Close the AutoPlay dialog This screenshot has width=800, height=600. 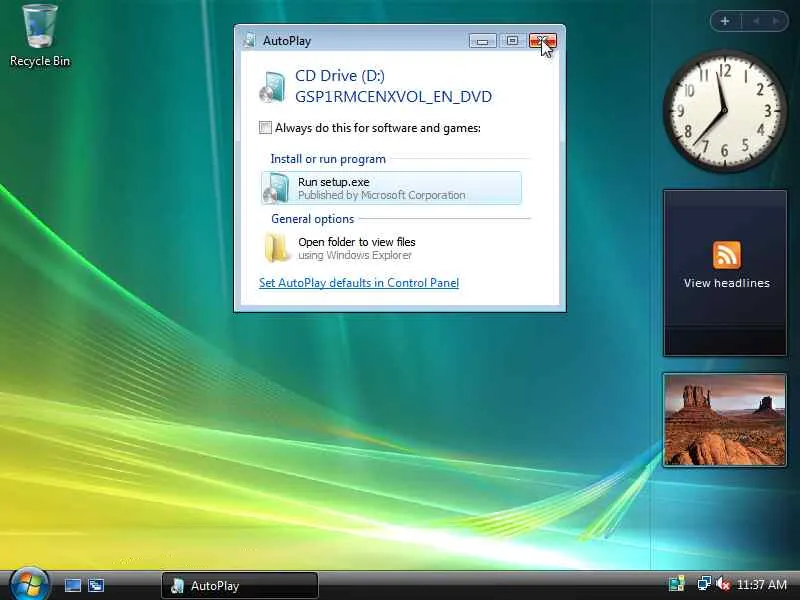point(543,41)
